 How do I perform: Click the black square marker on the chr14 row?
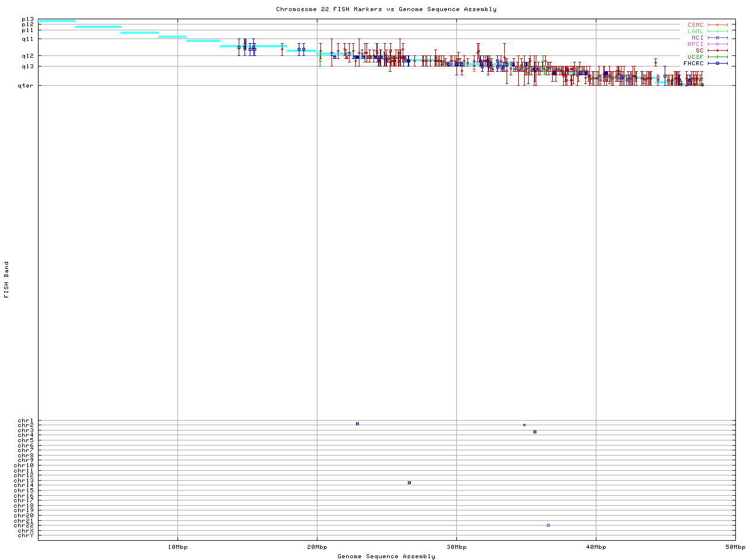pos(409,482)
